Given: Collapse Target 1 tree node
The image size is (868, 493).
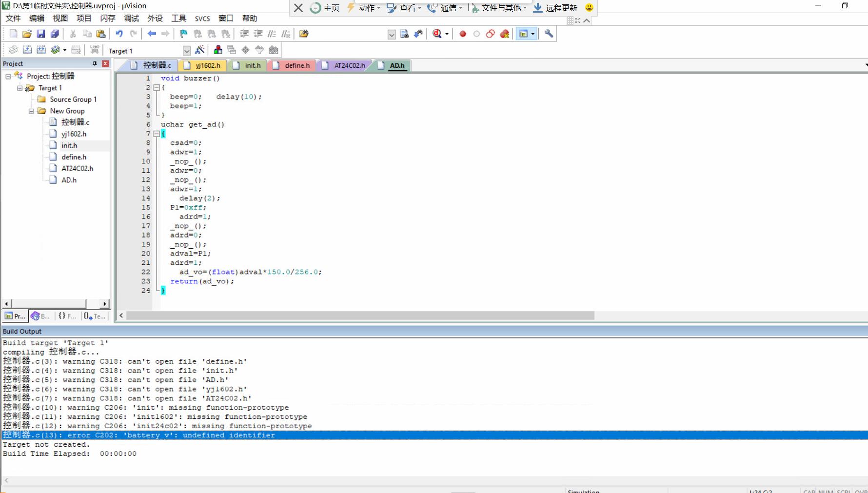Looking at the screenshot, I should 20,88.
